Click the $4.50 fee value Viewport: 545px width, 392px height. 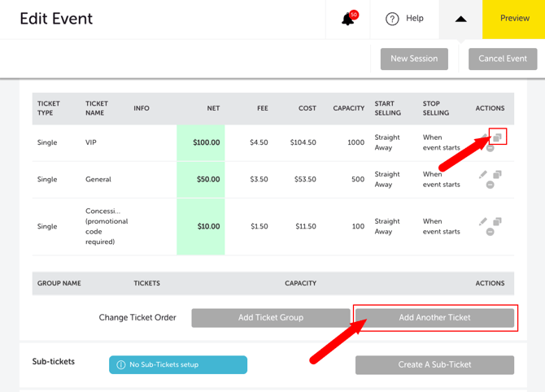259,142
